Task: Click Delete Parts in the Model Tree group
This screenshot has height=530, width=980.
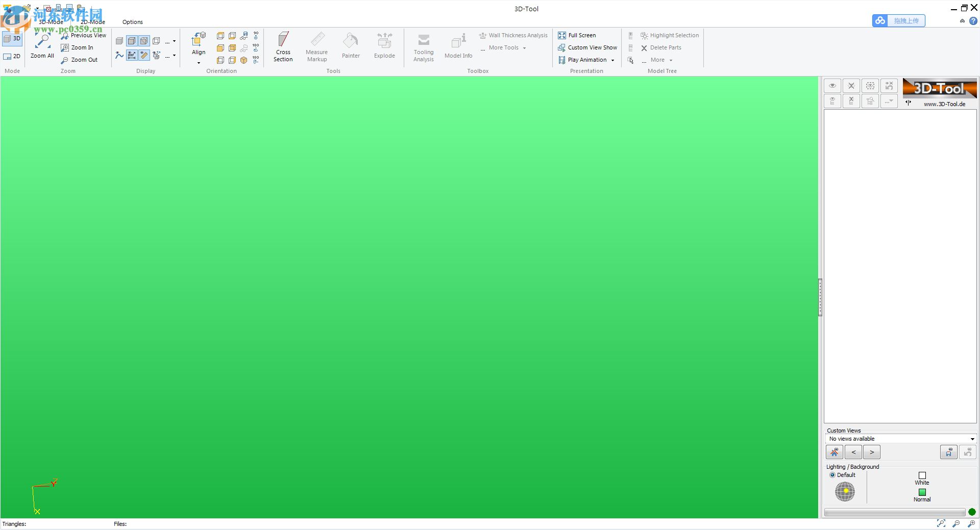Action: (661, 47)
